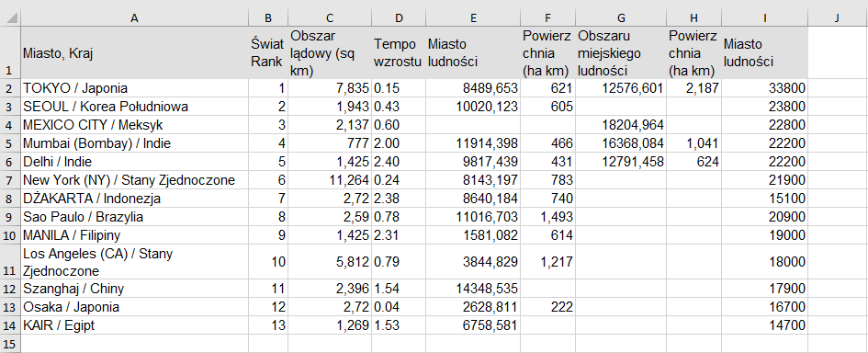Select cell 'MANILA / Filipiny'

coord(134,235)
